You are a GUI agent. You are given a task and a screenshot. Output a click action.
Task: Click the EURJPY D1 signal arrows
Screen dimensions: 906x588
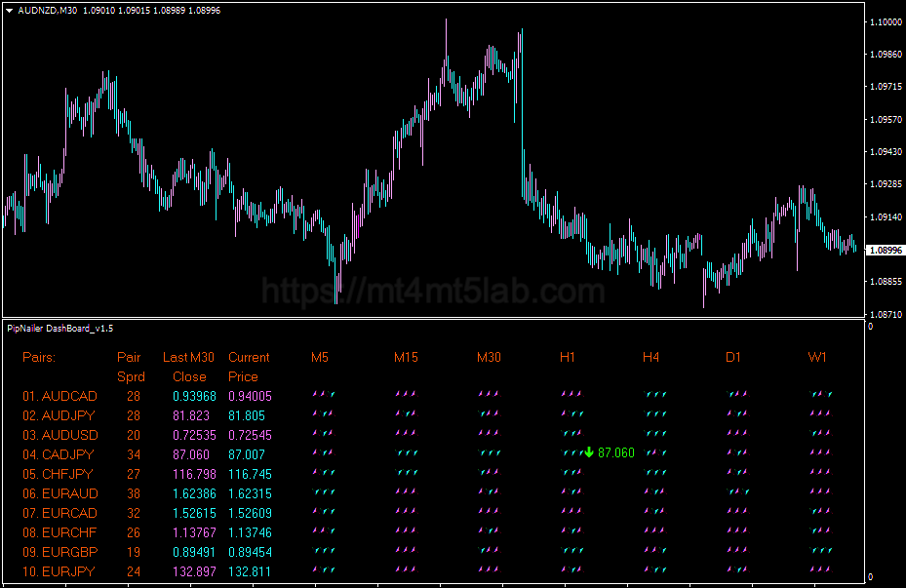click(737, 569)
